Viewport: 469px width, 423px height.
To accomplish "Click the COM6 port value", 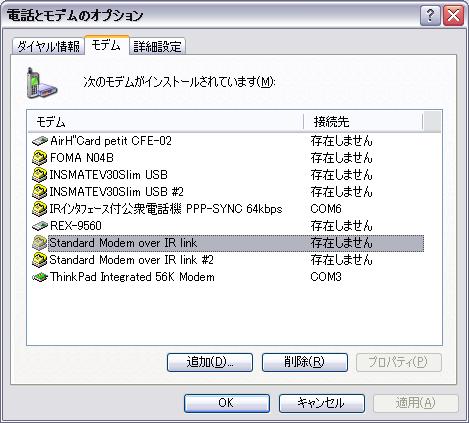I will [326, 209].
